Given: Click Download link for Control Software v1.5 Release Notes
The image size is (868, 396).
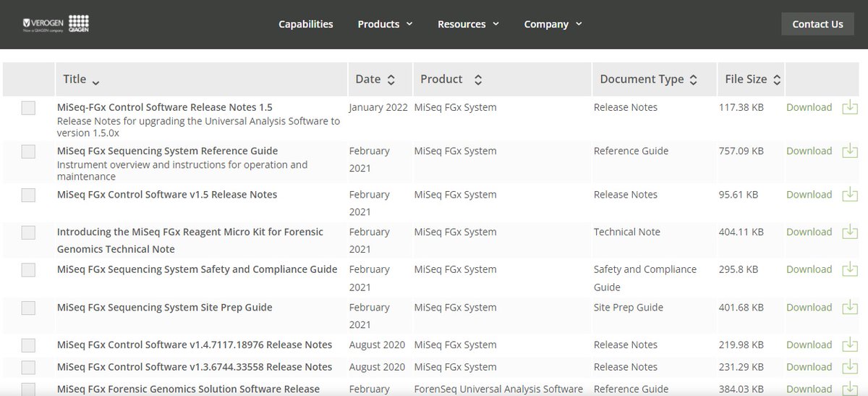Looking at the screenshot, I should pyautogui.click(x=809, y=194).
